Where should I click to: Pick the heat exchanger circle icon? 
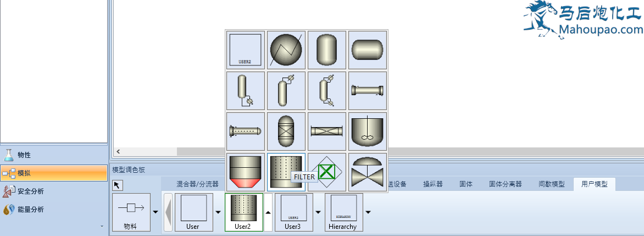(x=286, y=50)
